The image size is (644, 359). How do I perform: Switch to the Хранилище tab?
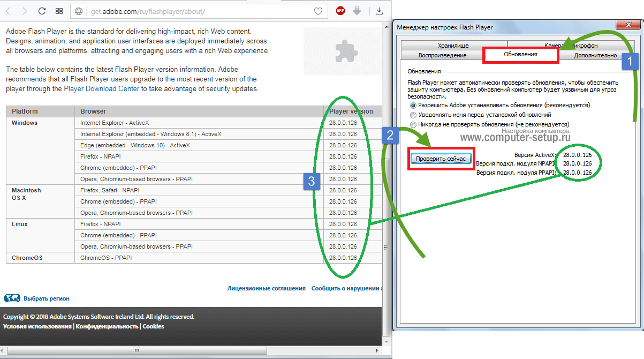pyautogui.click(x=453, y=46)
